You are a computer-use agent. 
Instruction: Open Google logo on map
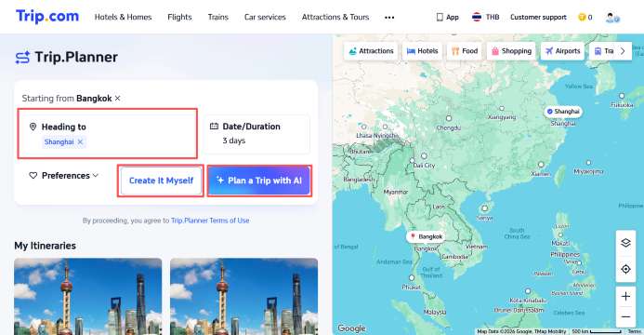click(351, 328)
